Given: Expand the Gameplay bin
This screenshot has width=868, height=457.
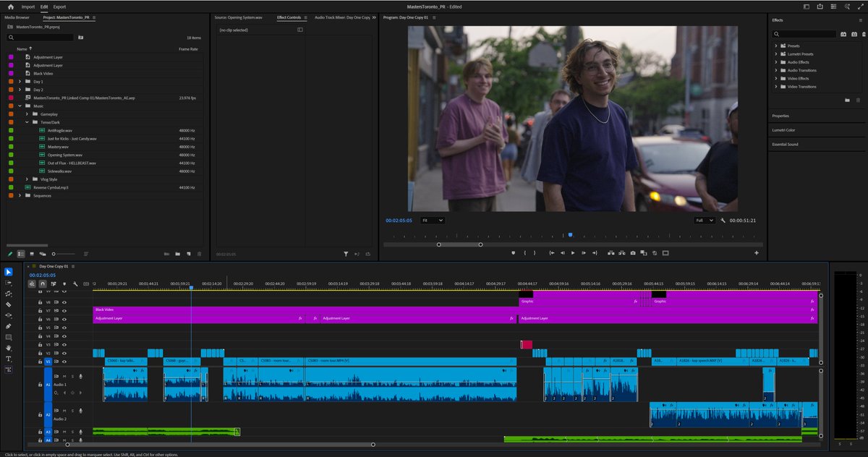Looking at the screenshot, I should point(27,114).
